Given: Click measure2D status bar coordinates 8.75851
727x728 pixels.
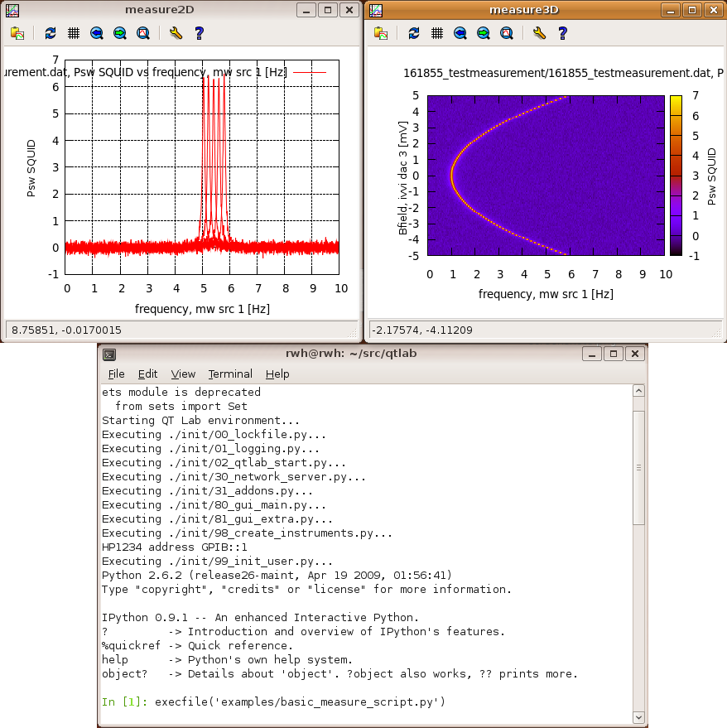Looking at the screenshot, I should pos(66,330).
